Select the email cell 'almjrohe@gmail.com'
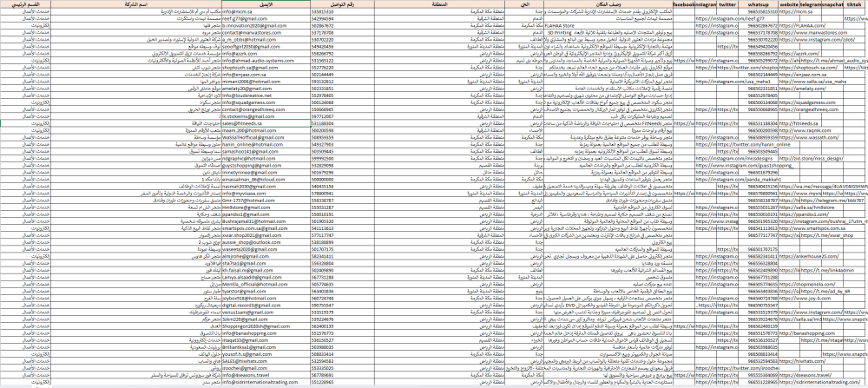The width and height of the screenshot is (868, 388). (x=266, y=257)
